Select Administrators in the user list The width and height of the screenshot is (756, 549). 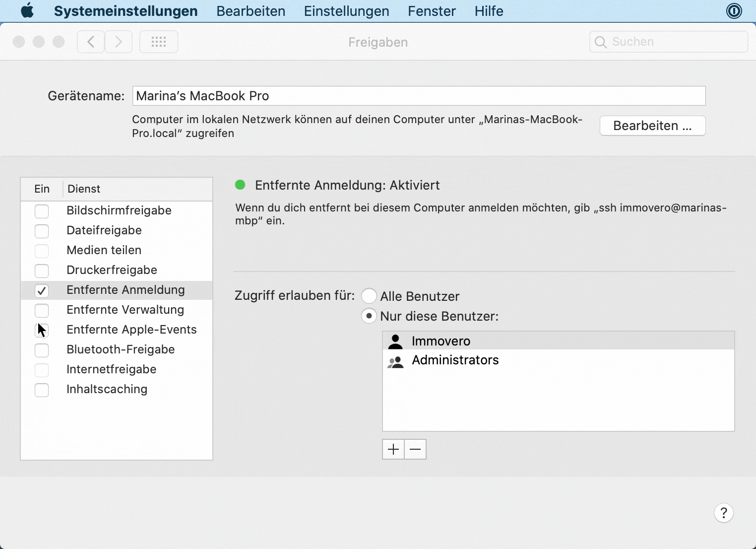[x=559, y=360]
